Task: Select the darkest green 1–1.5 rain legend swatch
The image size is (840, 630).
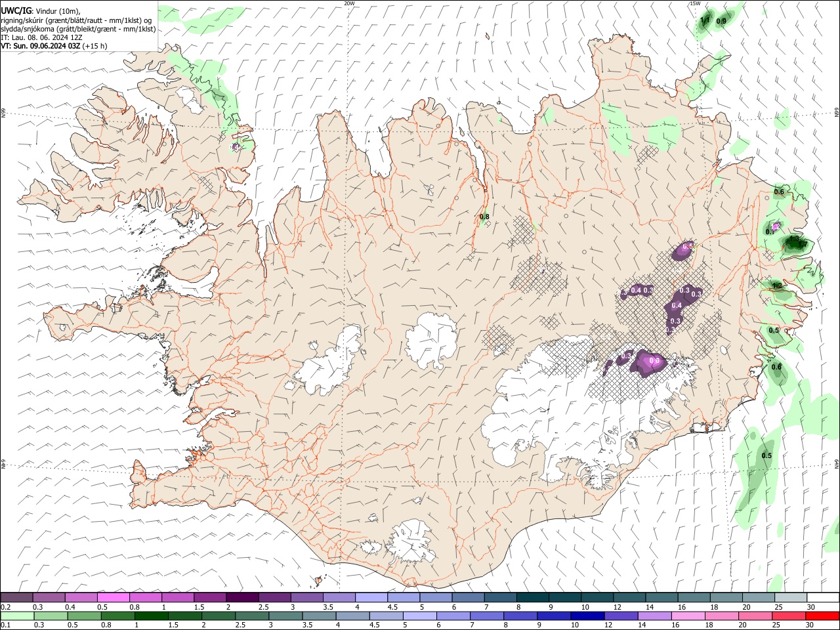Action: (x=152, y=616)
